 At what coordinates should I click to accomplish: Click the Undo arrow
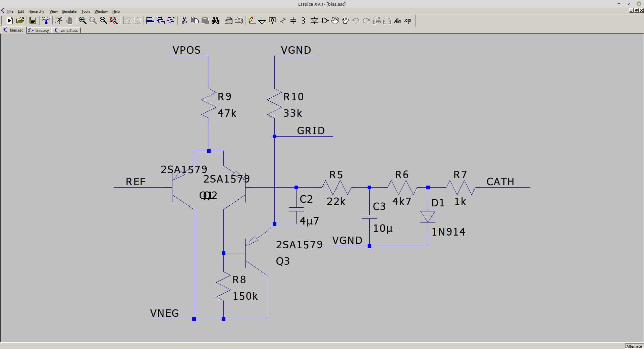coord(356,20)
